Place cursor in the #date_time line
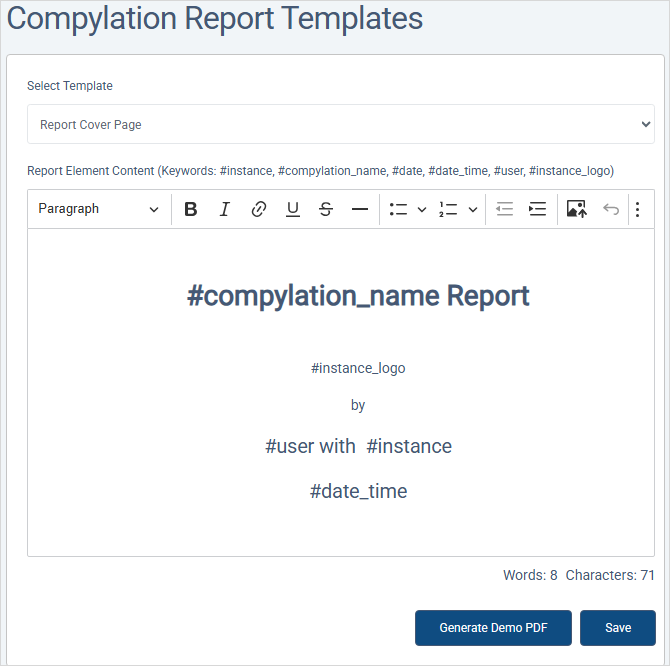This screenshot has width=670, height=666. point(358,491)
